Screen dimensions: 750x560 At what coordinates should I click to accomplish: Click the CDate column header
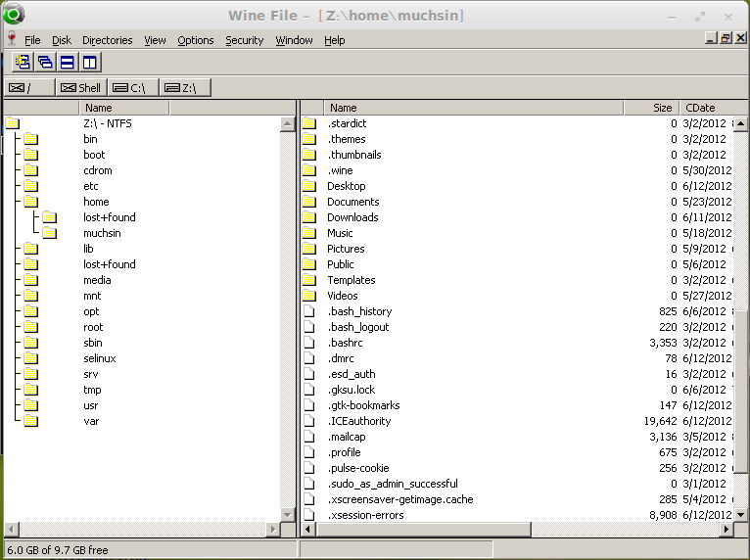tap(714, 108)
